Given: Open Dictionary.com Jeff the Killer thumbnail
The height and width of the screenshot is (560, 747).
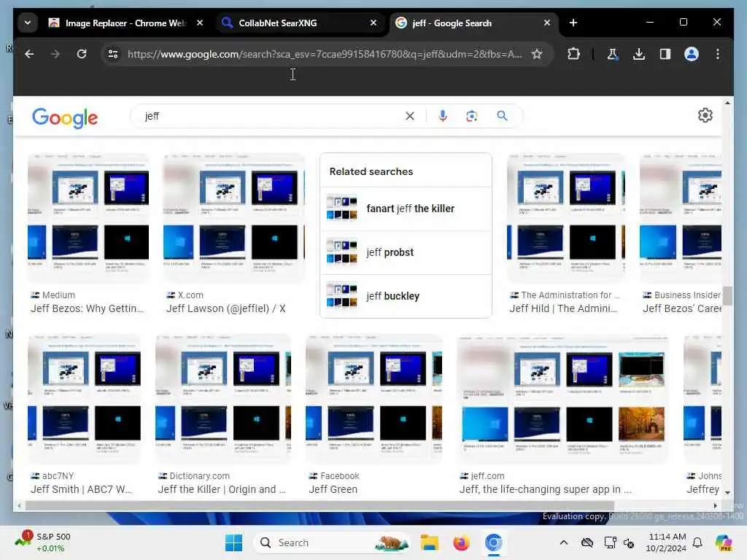Looking at the screenshot, I should pyautogui.click(x=223, y=399).
